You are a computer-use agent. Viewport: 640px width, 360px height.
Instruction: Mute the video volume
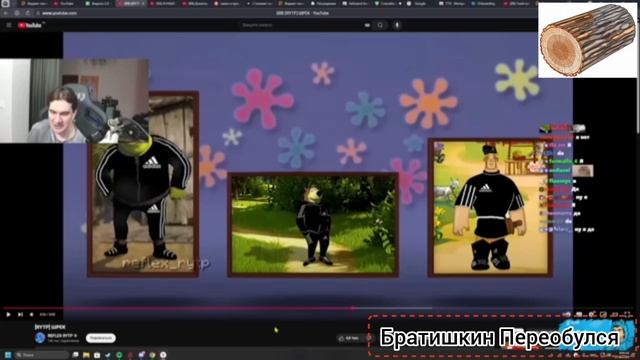31,315
